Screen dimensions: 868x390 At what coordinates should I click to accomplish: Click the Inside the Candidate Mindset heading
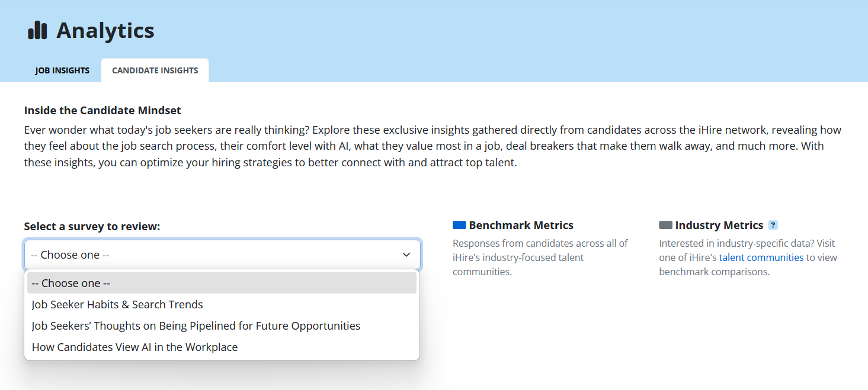103,111
